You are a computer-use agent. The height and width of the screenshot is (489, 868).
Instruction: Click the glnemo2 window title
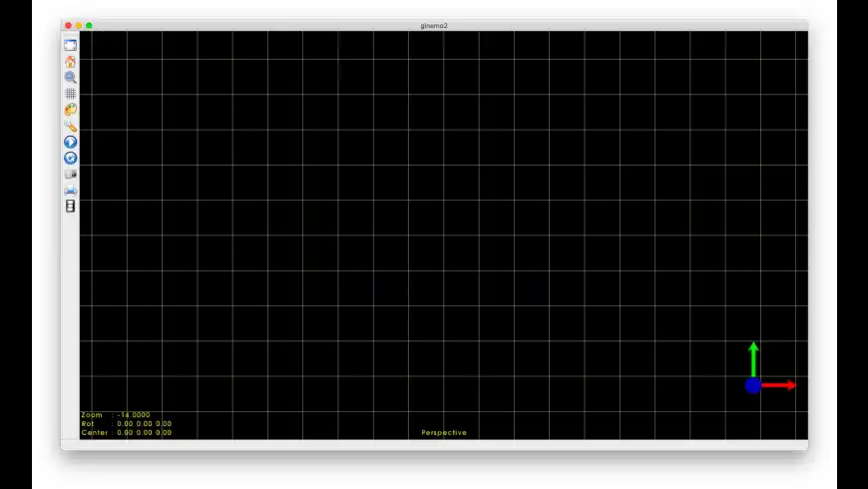434,26
